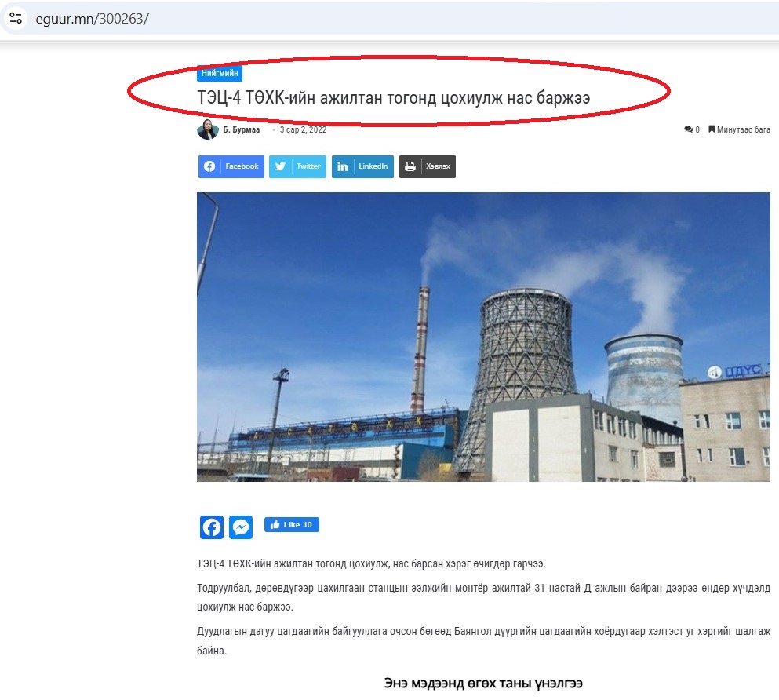Click author avatar of Б. Бурмаа
779x700 pixels.
(x=208, y=129)
